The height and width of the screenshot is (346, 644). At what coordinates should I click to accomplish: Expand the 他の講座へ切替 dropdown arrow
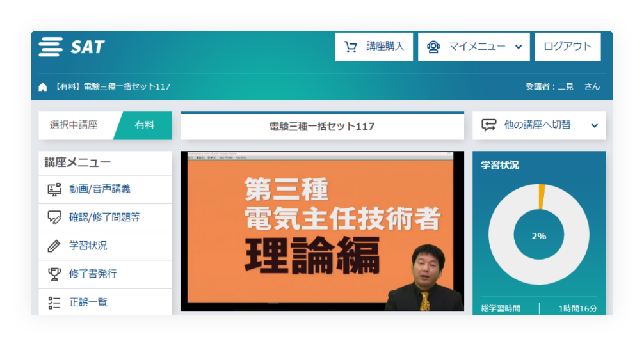(594, 125)
